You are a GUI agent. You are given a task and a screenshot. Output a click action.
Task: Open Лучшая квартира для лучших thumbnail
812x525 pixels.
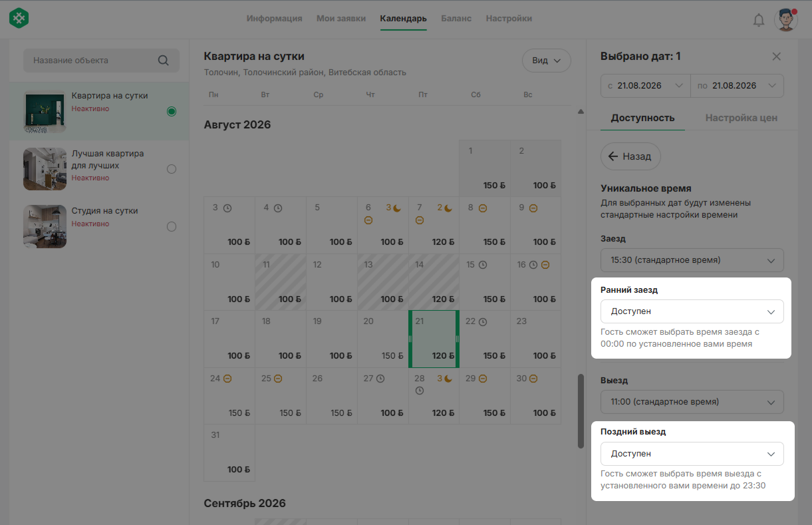pos(45,169)
